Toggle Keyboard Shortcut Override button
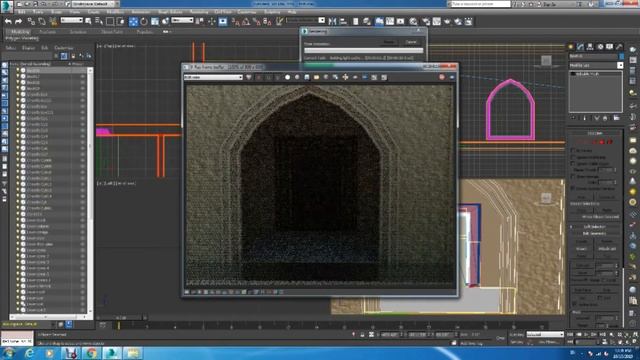Screen dimensions: 640x360 pyautogui.click(x=223, y=21)
